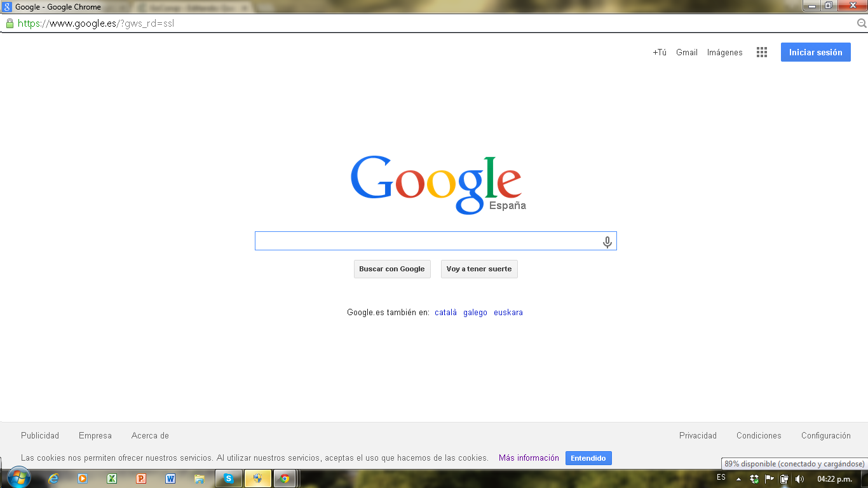Image resolution: width=868 pixels, height=488 pixels.
Task: Switch Google language to euskara
Action: click(x=508, y=313)
